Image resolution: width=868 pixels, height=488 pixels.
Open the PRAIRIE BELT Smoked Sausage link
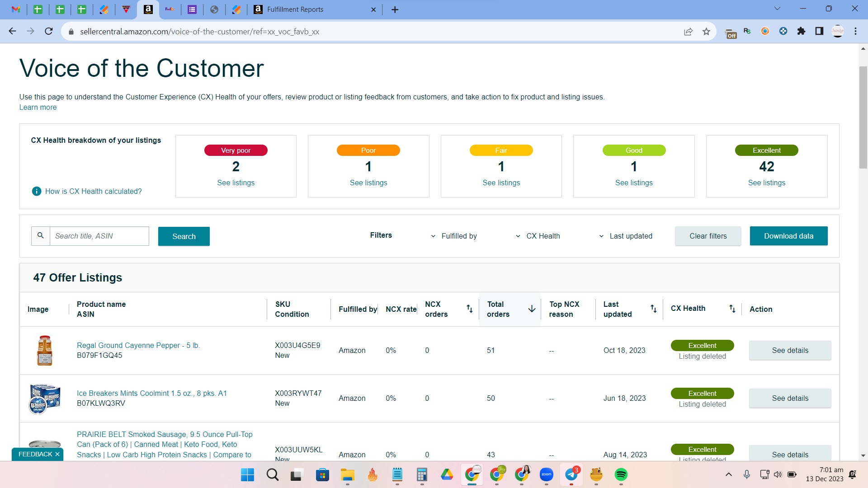pos(165,445)
